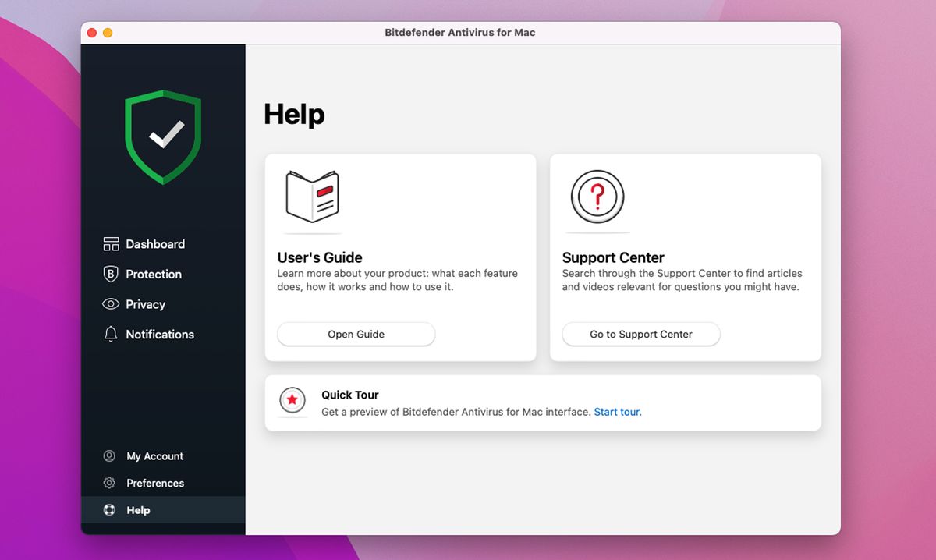Image resolution: width=936 pixels, height=560 pixels.
Task: Click the Quick Tour star icon
Action: pyautogui.click(x=292, y=401)
